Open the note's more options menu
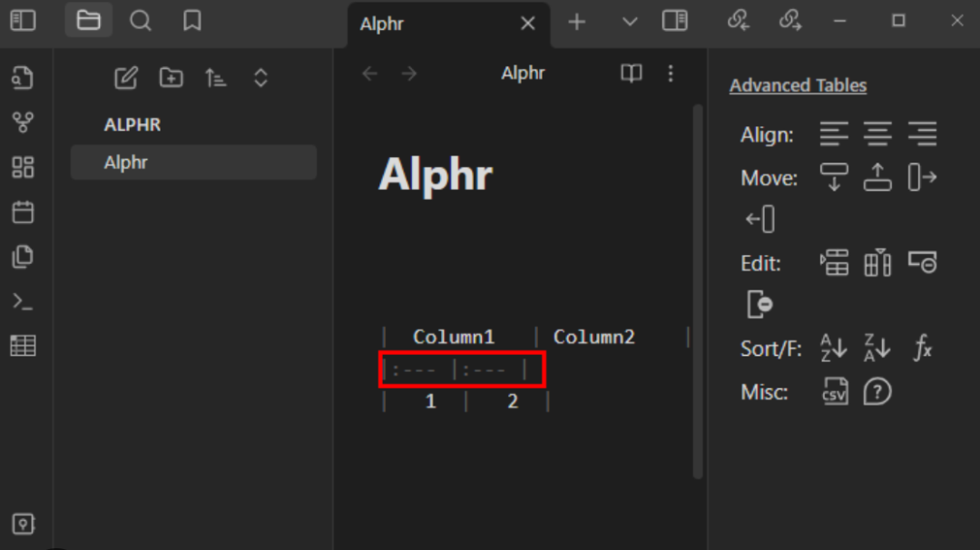Screen dimensions: 980x550 671,74
